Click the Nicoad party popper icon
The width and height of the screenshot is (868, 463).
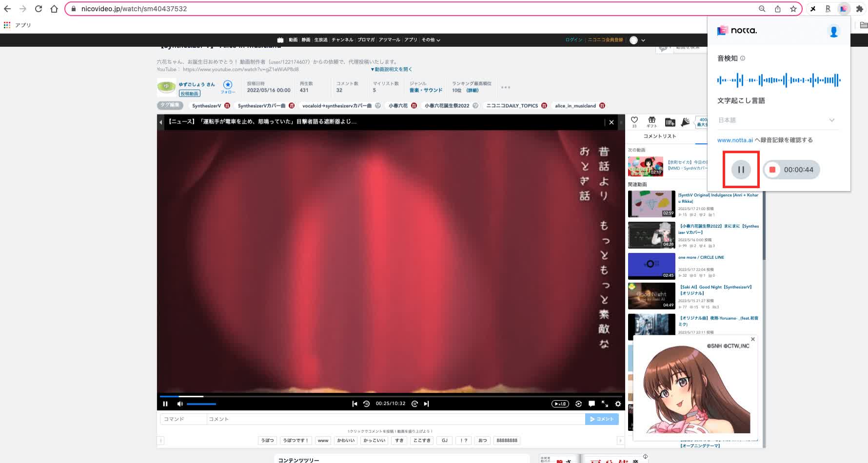686,122
